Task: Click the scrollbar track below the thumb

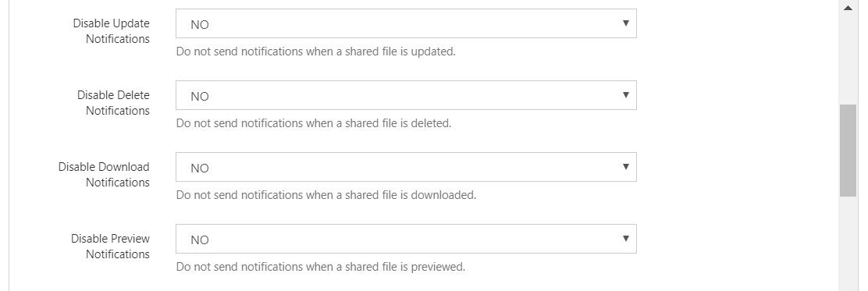Action: (x=848, y=243)
